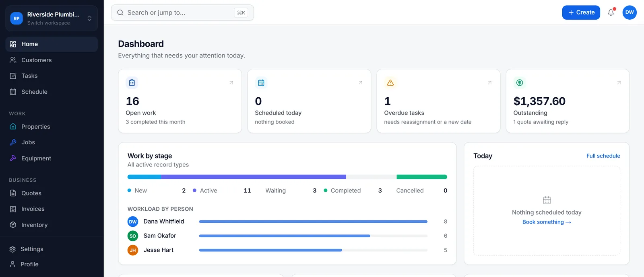Click the Equipment icon in the sidebar
The image size is (644, 277).
click(13, 158)
